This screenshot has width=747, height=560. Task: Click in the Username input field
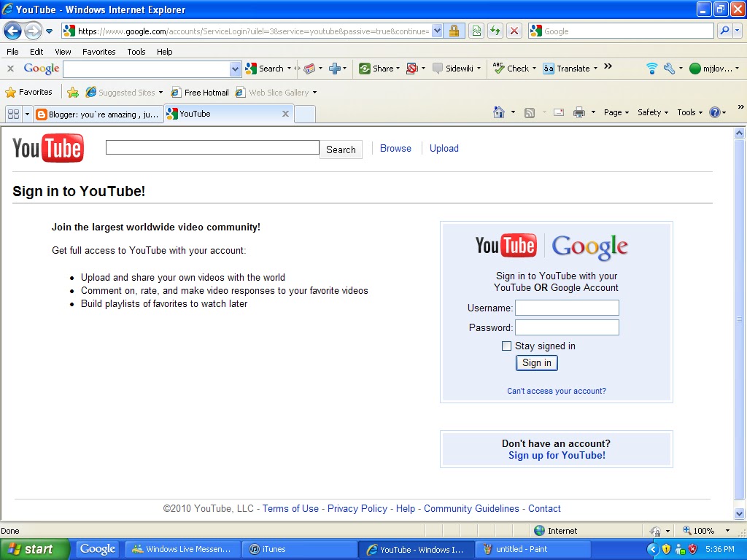click(567, 308)
